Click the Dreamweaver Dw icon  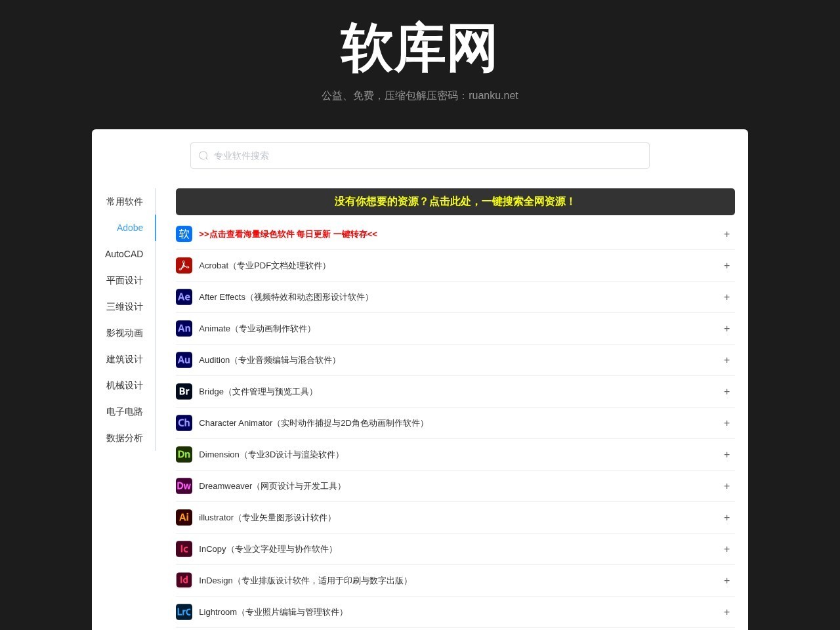point(184,486)
